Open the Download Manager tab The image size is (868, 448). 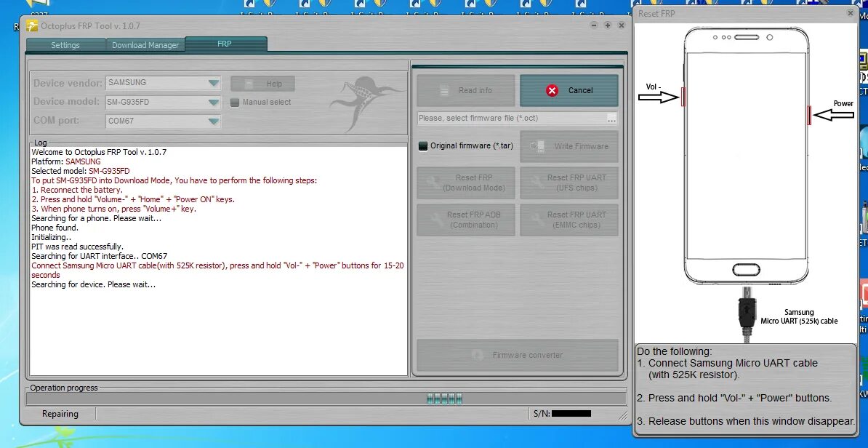click(145, 45)
